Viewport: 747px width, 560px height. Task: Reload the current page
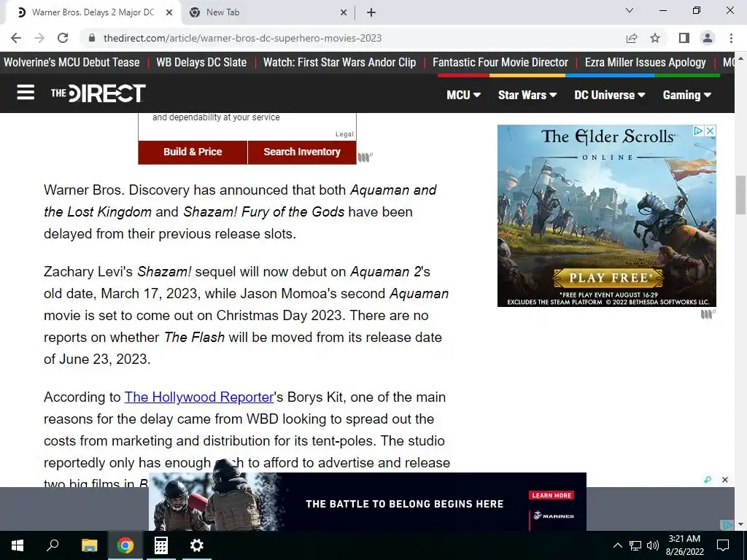(x=63, y=38)
